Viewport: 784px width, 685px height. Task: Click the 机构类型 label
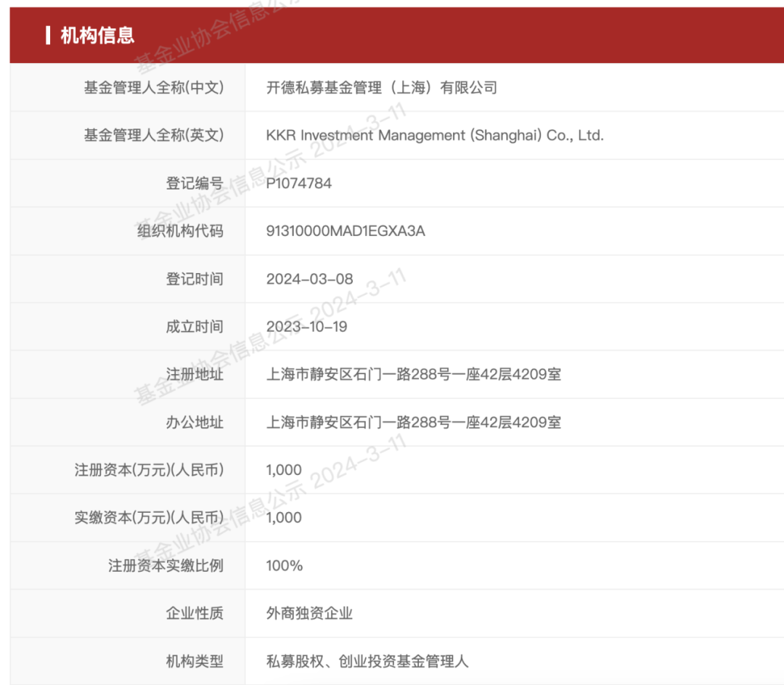(194, 662)
